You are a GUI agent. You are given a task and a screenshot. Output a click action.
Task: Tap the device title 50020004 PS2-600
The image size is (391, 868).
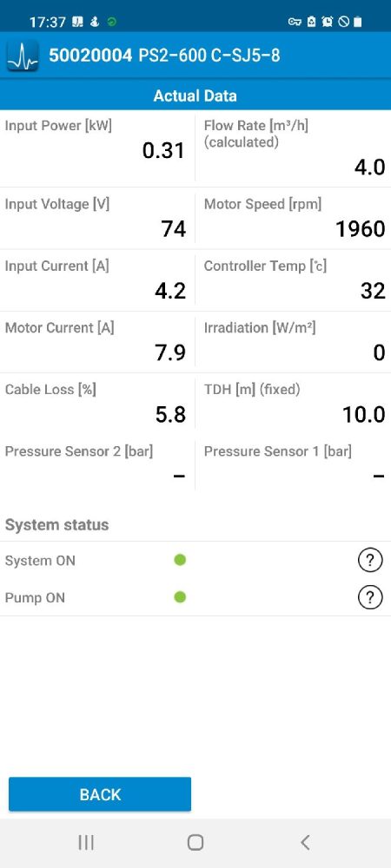click(x=164, y=56)
